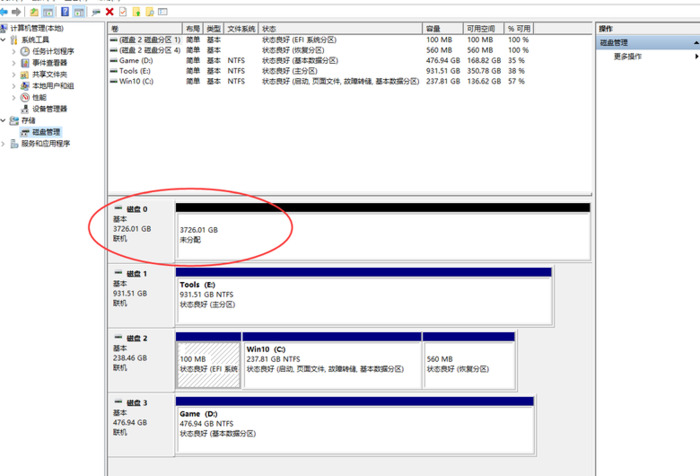
Task: Click the red X delete toolbar icon
Action: coord(109,11)
